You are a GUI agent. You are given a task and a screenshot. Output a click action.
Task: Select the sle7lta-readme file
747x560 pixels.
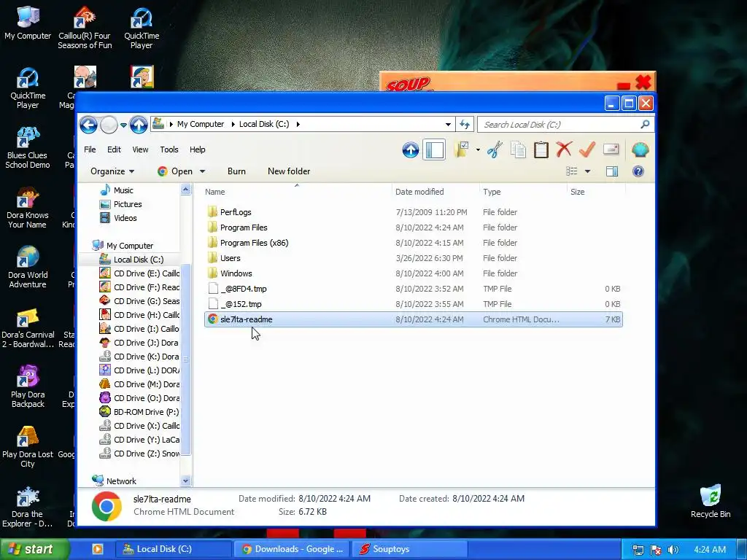pos(413,319)
